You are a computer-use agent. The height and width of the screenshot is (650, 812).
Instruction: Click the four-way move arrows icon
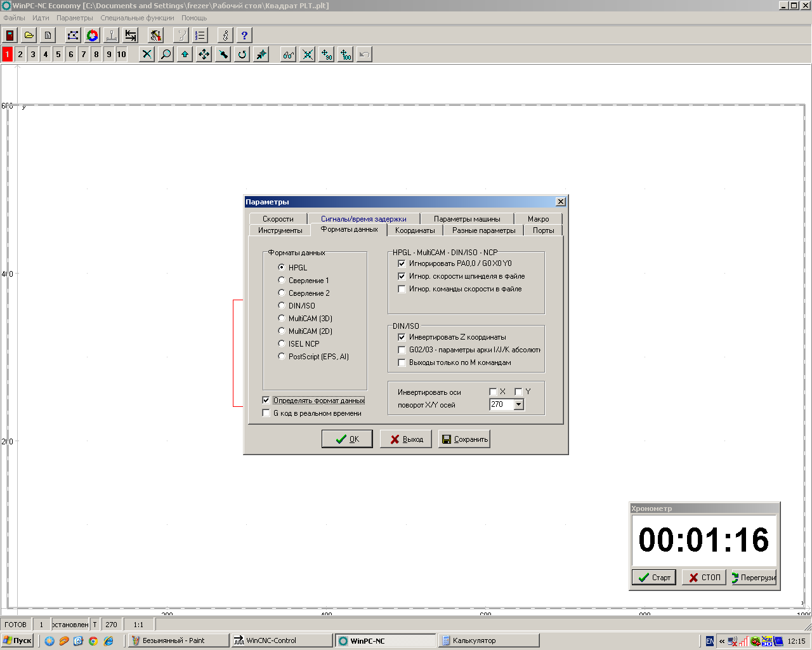coord(204,54)
